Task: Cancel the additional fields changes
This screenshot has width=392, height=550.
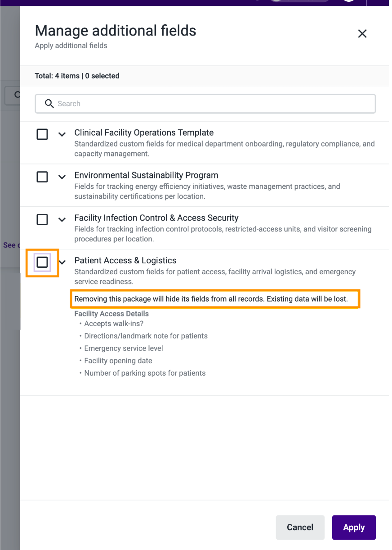Action: click(300, 528)
